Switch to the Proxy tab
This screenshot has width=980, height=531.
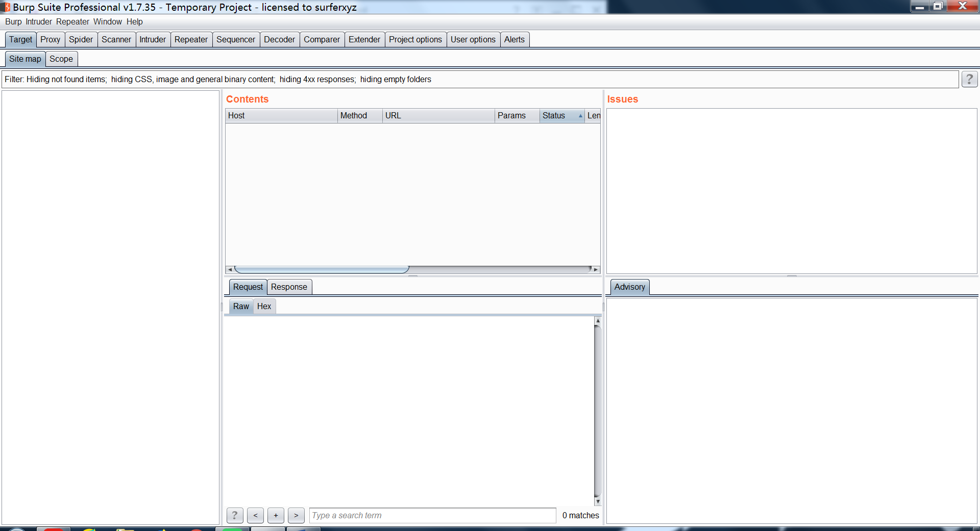coord(50,39)
